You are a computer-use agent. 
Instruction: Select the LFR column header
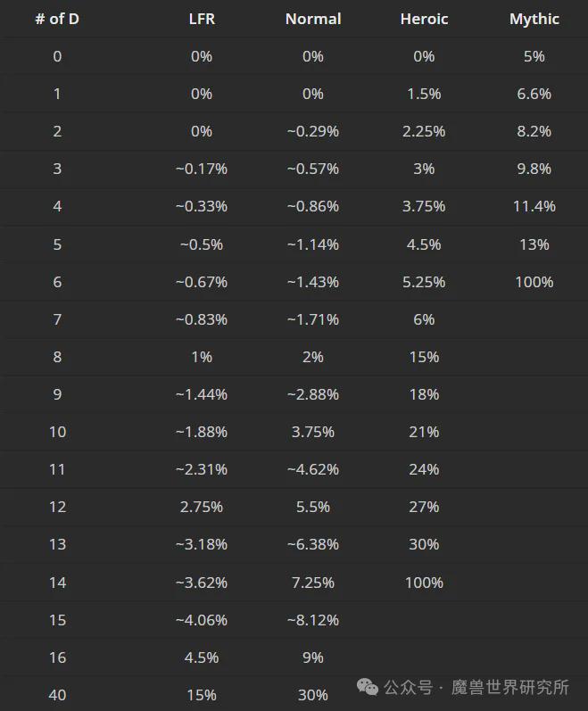202,19
